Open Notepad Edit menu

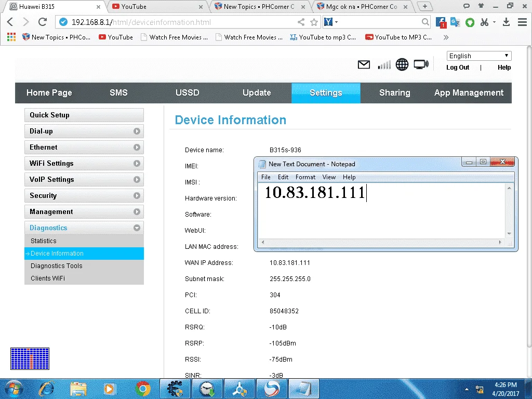pos(283,177)
